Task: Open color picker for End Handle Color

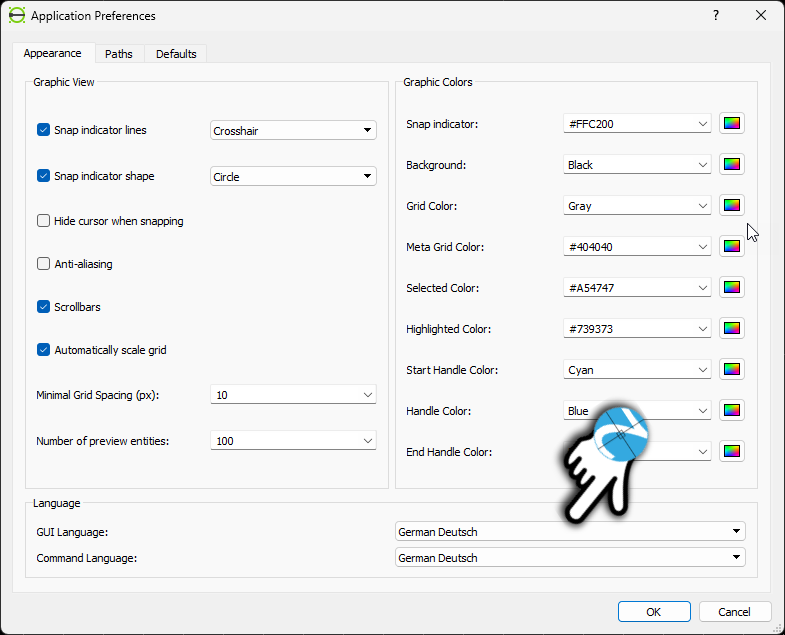Action: pos(731,452)
